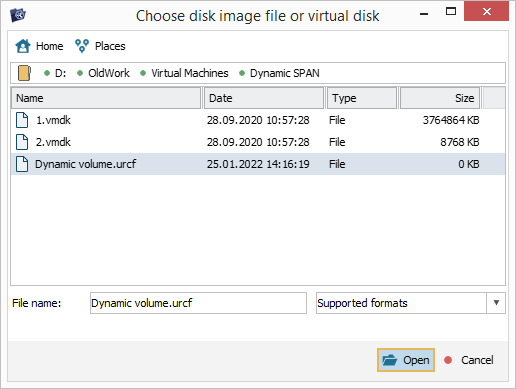The image size is (516, 389).
Task: Navigate to D: drive in breadcrumb
Action: (60, 73)
